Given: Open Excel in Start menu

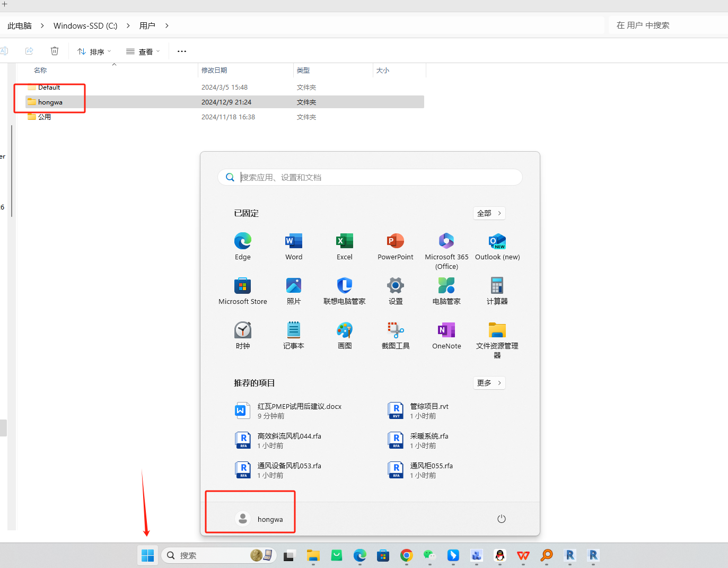Looking at the screenshot, I should (345, 247).
